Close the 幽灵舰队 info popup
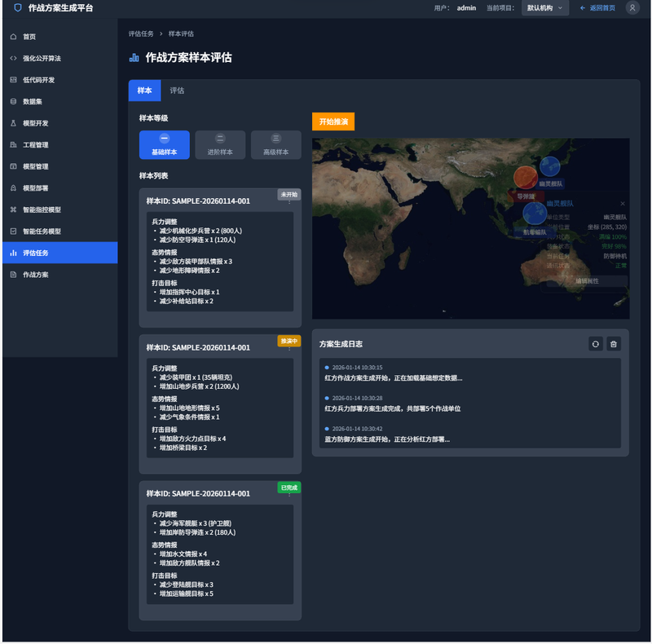Viewport: 652px width, 644px height. coord(623,203)
